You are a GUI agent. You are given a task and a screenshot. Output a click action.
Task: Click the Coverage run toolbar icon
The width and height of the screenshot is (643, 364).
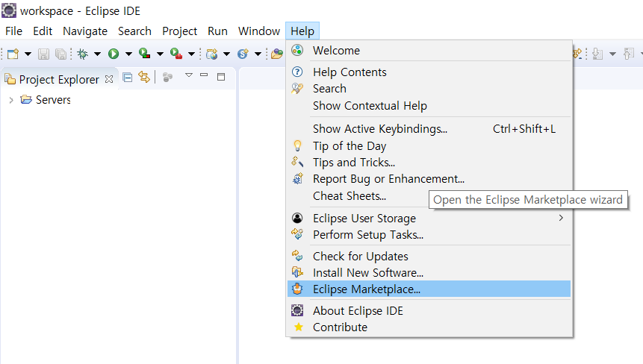(x=144, y=54)
